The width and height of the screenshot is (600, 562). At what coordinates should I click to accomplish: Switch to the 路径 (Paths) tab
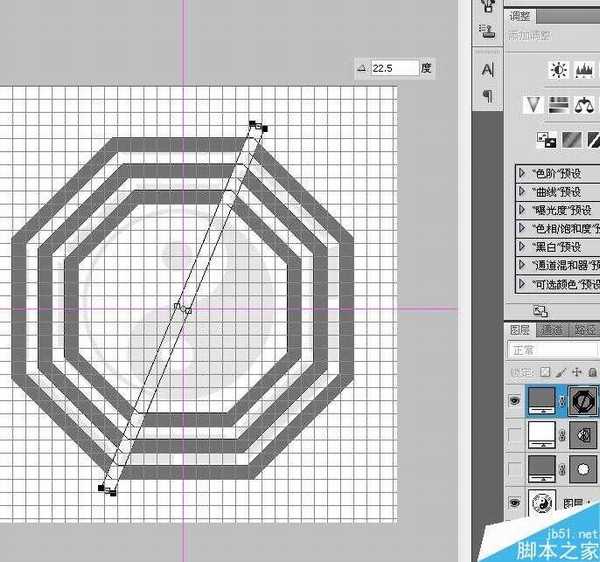585,330
